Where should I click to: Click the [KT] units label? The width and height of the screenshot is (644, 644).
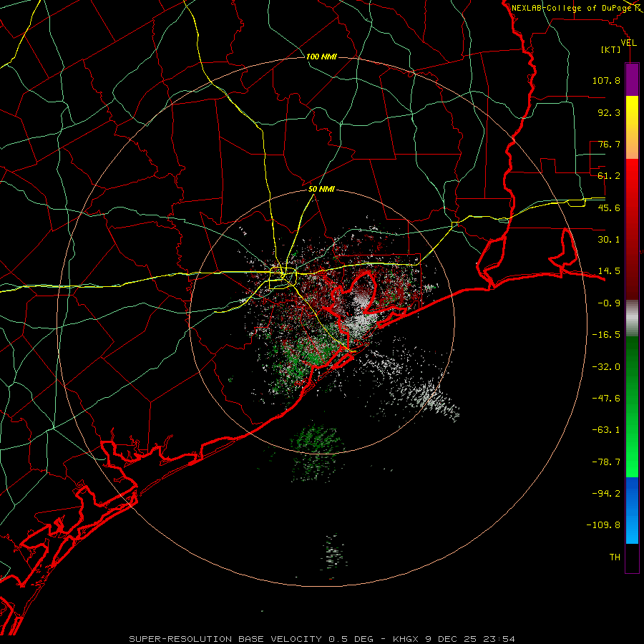coord(611,49)
